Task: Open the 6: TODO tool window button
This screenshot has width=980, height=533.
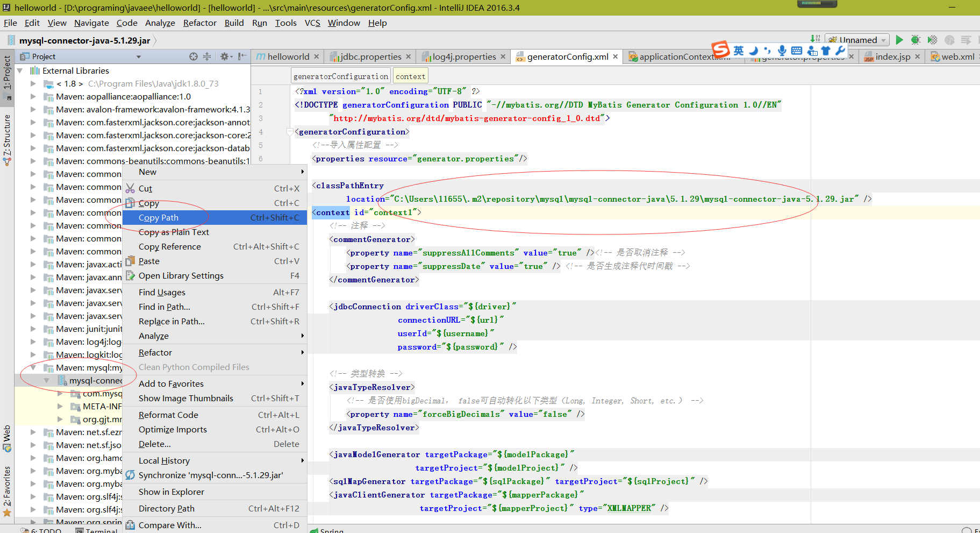Action: click(x=41, y=530)
